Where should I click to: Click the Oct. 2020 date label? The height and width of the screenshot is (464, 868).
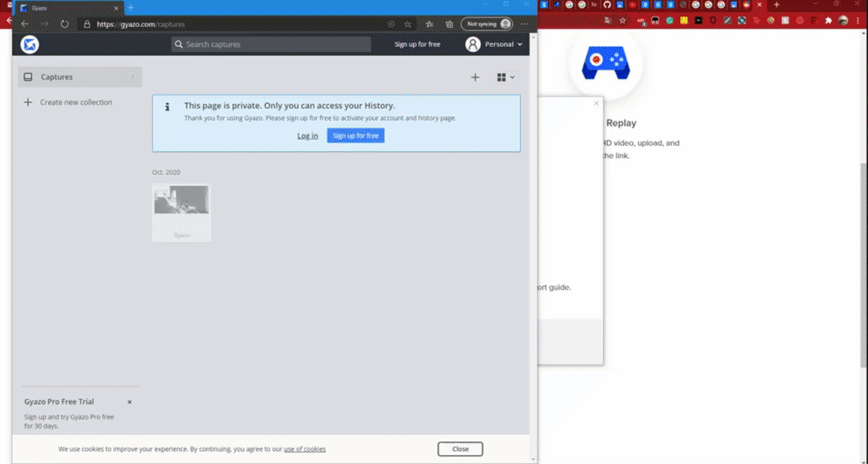point(166,172)
